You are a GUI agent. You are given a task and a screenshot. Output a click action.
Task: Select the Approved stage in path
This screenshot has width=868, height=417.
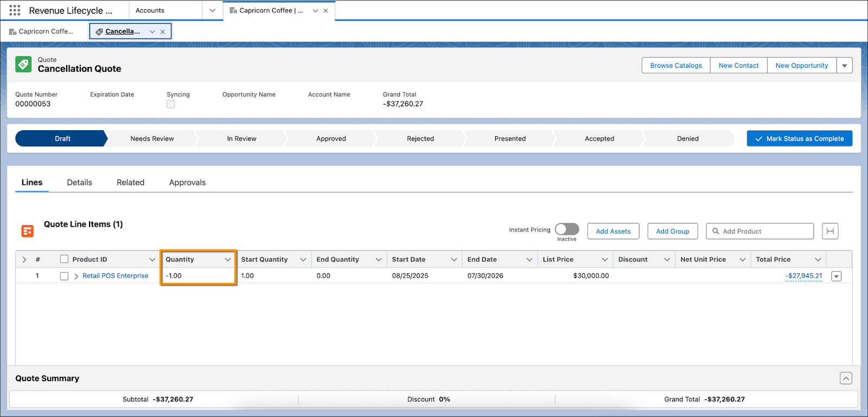(x=331, y=138)
